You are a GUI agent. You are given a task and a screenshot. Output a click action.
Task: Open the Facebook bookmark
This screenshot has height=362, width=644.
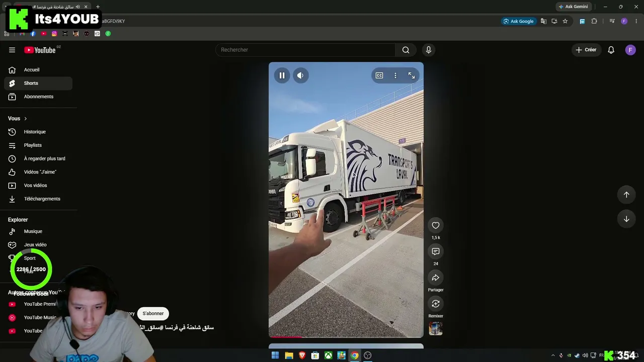click(33, 34)
